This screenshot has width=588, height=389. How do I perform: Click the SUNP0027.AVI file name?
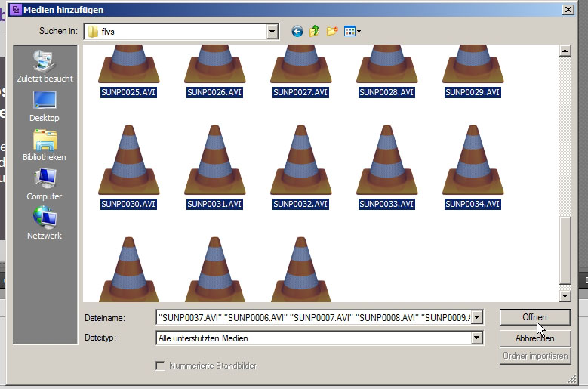(x=300, y=92)
